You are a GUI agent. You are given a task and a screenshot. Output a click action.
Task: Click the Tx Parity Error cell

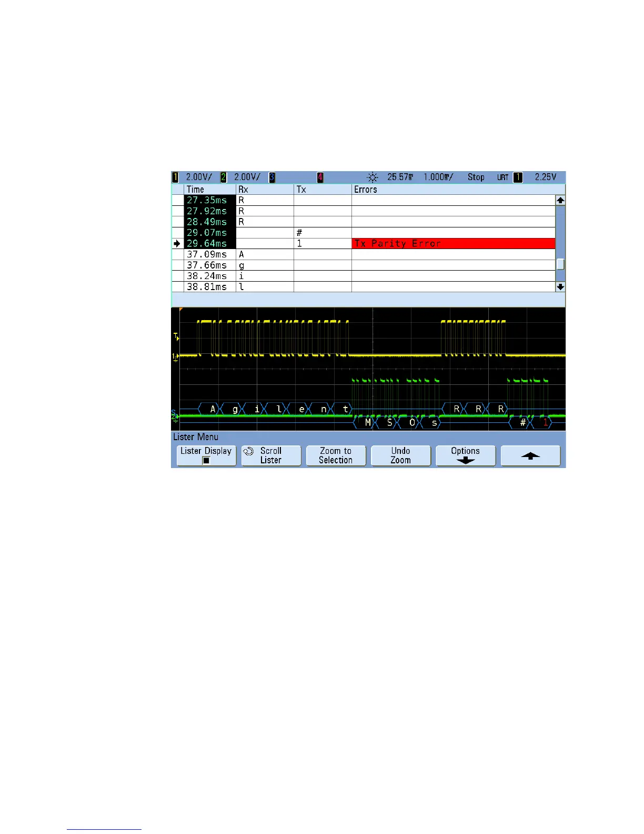pyautogui.click(x=454, y=243)
